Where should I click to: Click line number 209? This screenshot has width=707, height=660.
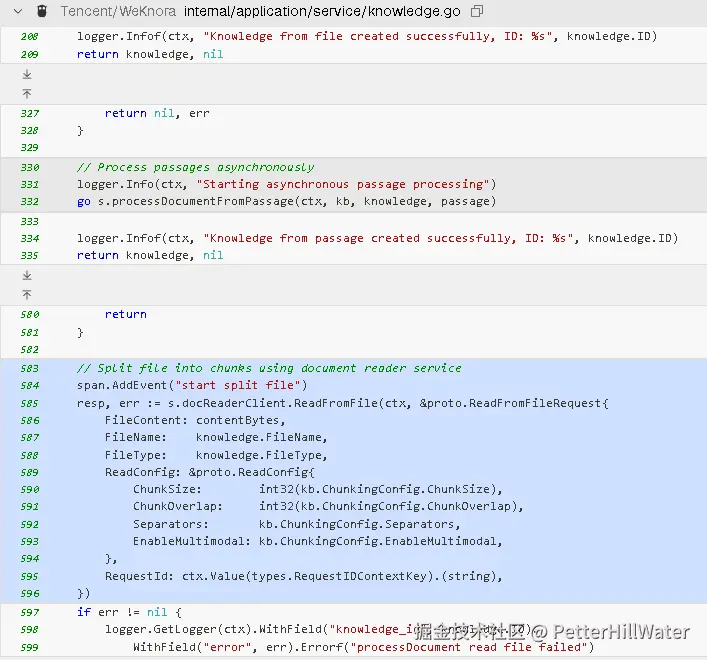pos(29,55)
